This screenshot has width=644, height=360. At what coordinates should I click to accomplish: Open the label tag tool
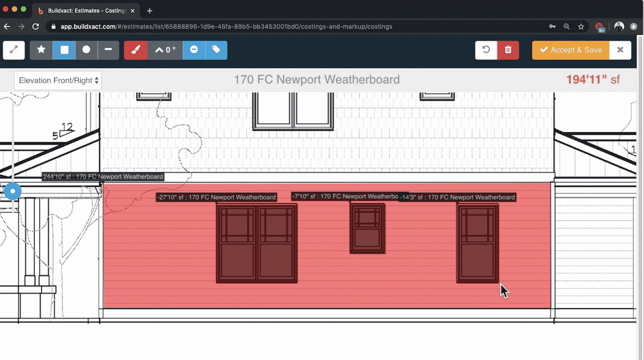[x=216, y=50]
